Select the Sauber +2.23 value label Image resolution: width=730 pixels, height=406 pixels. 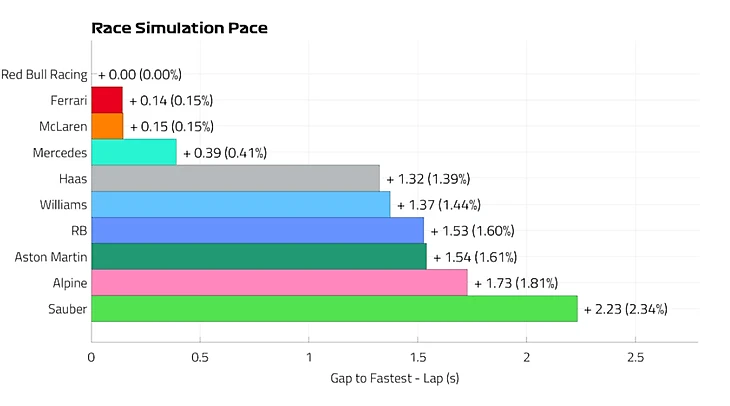(x=626, y=309)
